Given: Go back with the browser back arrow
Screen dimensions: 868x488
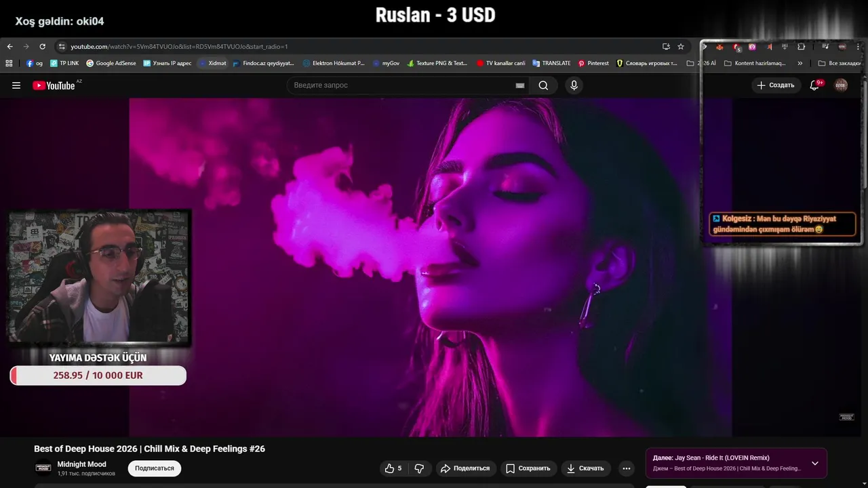Looking at the screenshot, I should 9,47.
